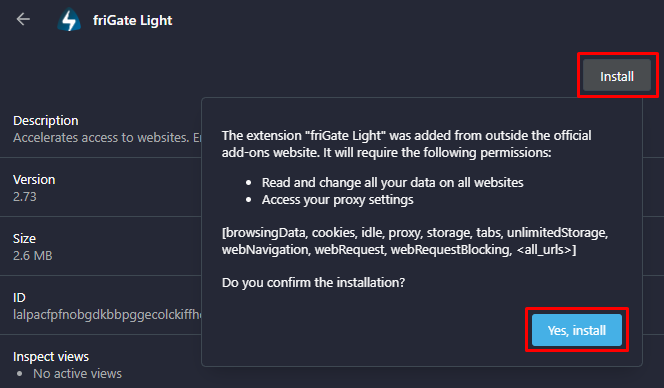Select the friGate Light title text
Screen dimensions: 664x388
coord(133,20)
